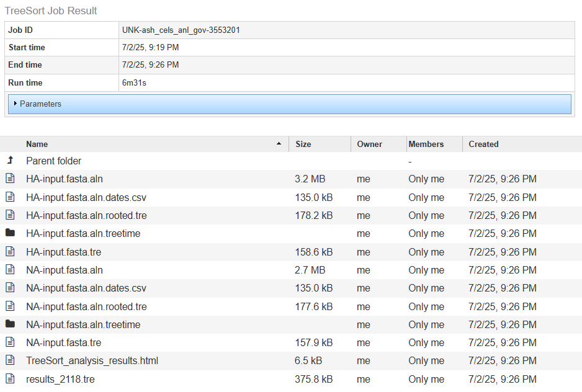Click the Name column sort arrow

[279, 144]
